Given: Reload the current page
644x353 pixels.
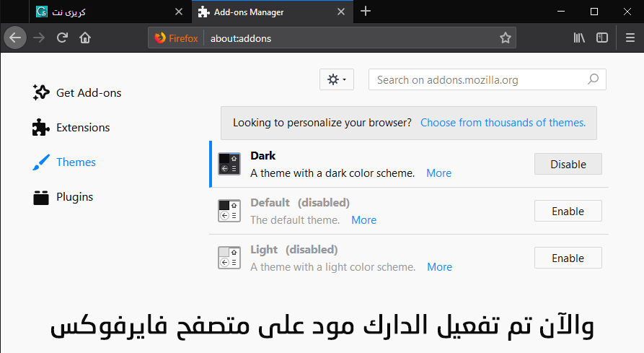Looking at the screenshot, I should point(62,38).
